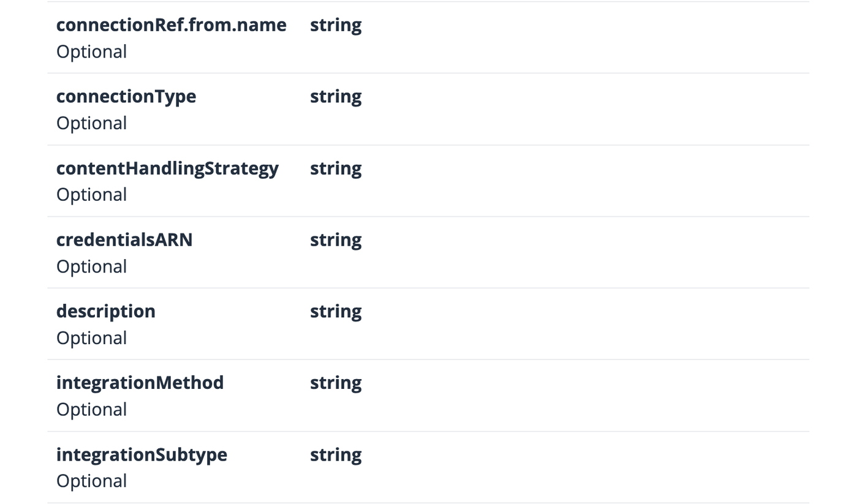865x504 pixels.
Task: Click Optional label below description
Action: [92, 338]
